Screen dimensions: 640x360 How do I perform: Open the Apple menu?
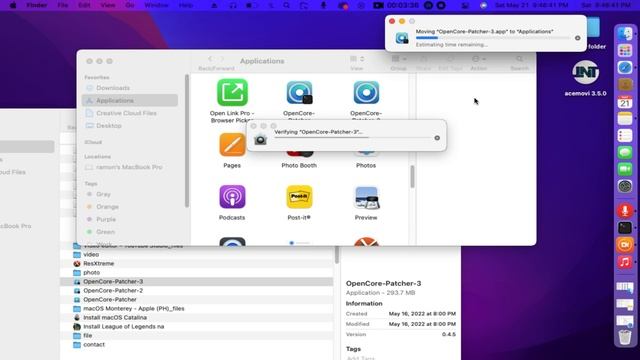13,5
